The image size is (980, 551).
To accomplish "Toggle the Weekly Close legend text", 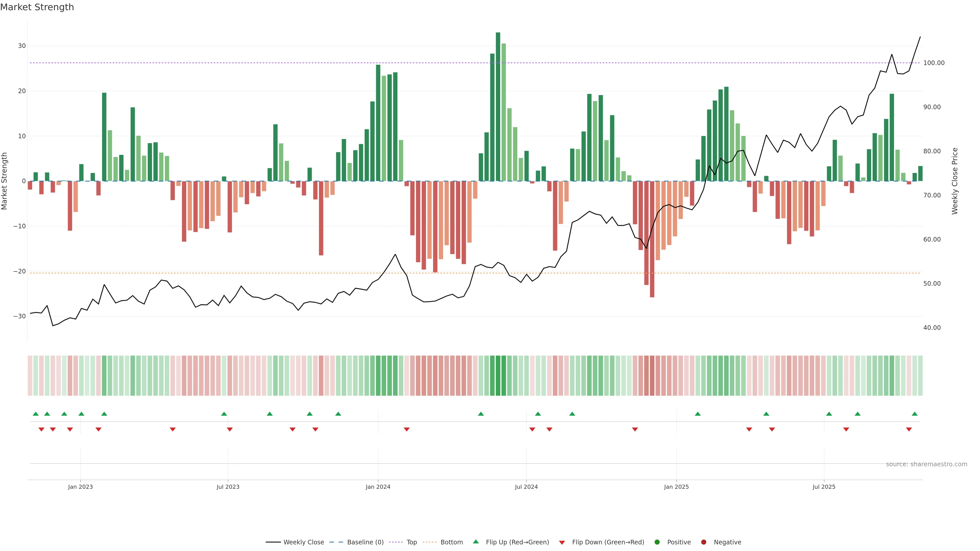I will (x=304, y=542).
